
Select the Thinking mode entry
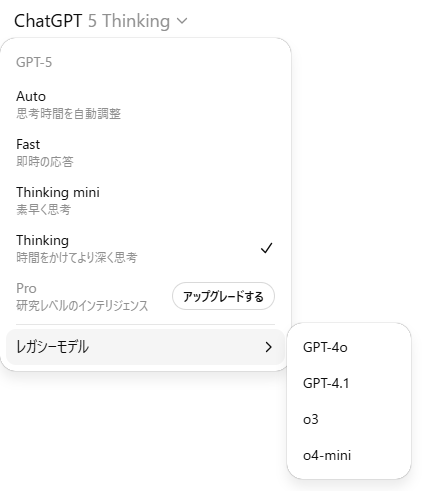[x=145, y=249]
